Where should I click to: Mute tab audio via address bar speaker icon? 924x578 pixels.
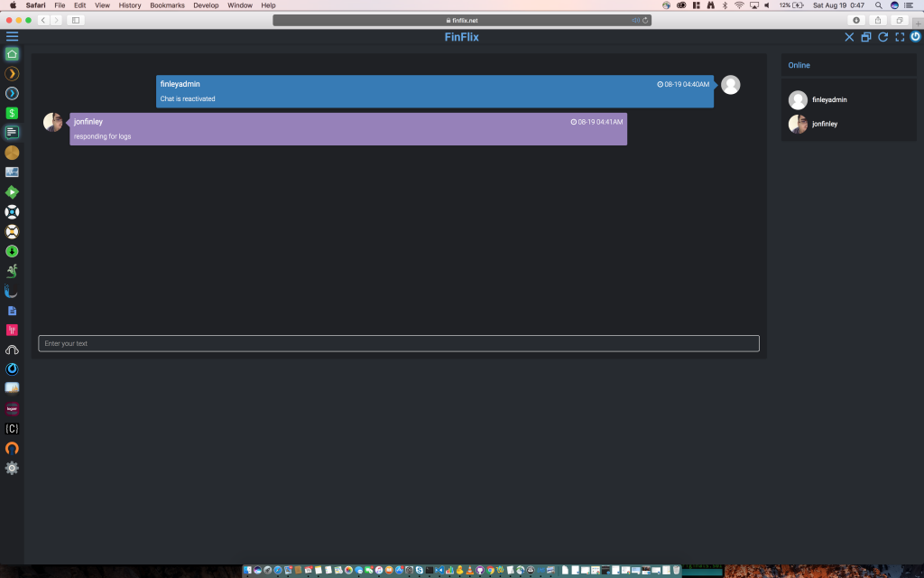(x=635, y=20)
